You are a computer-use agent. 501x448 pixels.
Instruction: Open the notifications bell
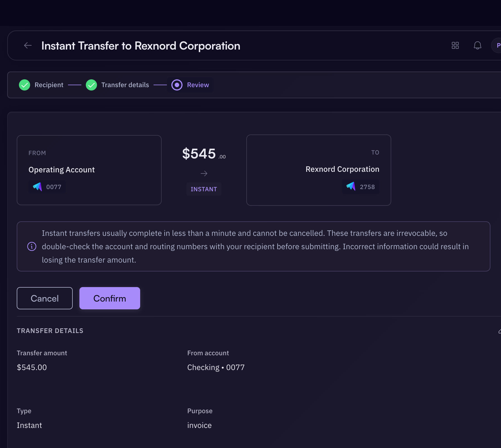pos(477,45)
